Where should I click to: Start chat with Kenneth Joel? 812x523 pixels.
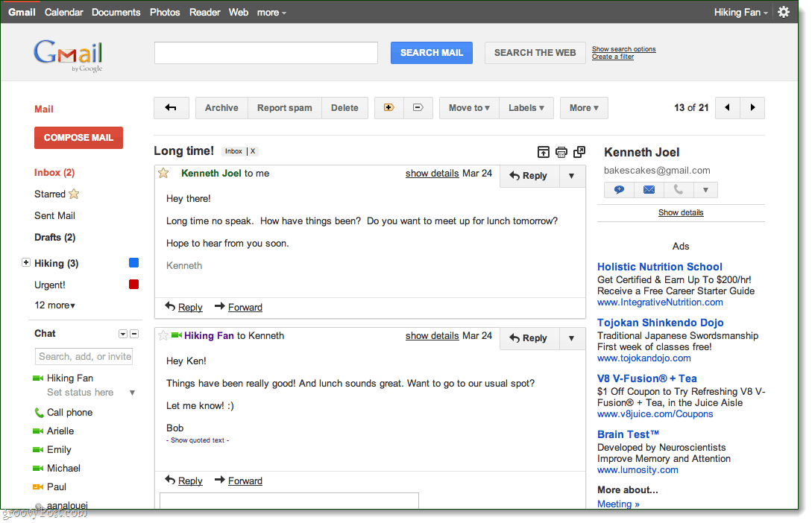tap(619, 190)
